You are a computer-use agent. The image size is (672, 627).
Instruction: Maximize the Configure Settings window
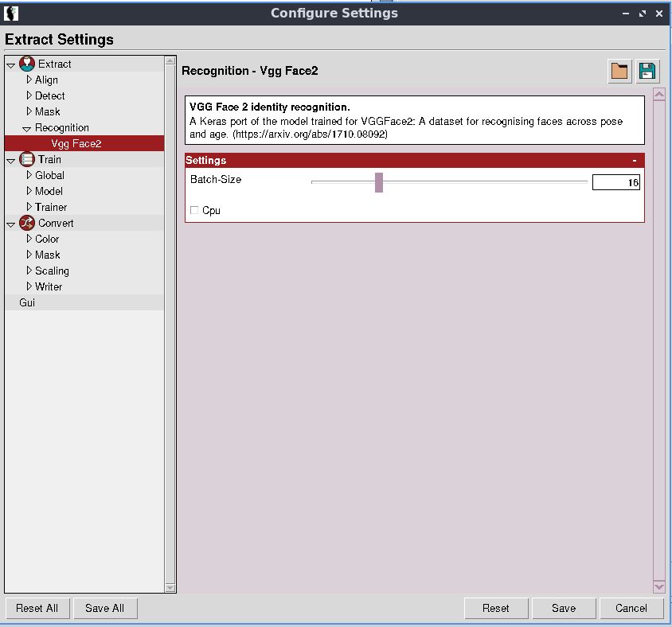(643, 14)
